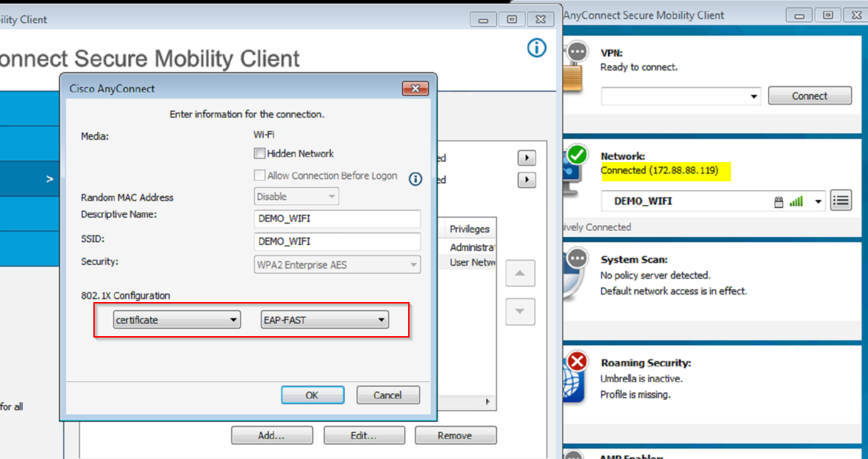868x459 pixels.
Task: Click the Roaming Security globe icon
Action: 575,377
